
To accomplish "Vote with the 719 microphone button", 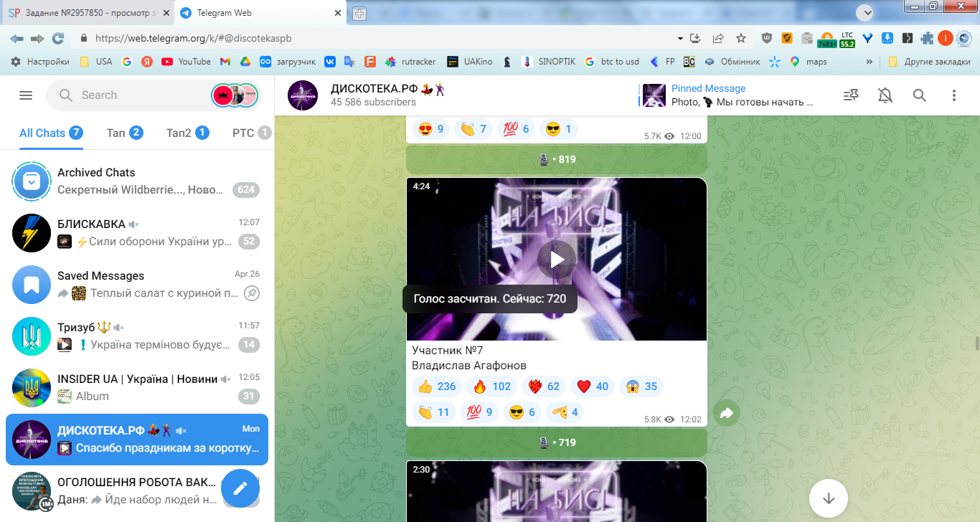I will click(557, 442).
